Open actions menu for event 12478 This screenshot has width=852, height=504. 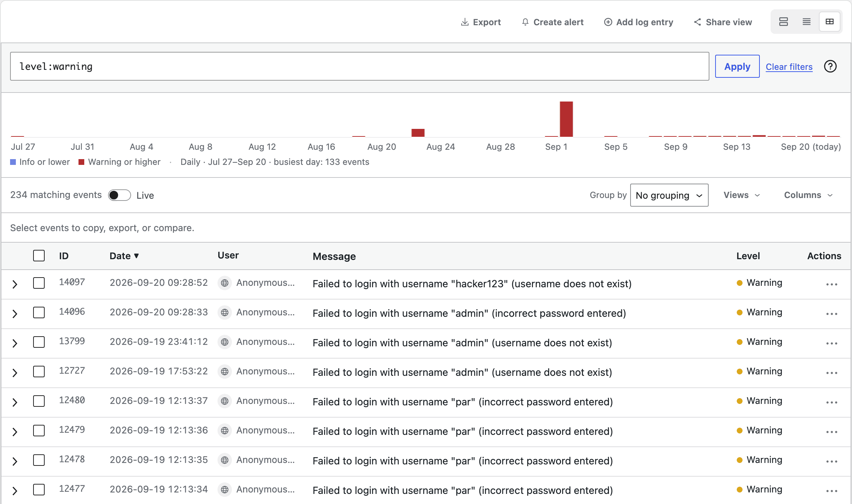click(x=831, y=462)
